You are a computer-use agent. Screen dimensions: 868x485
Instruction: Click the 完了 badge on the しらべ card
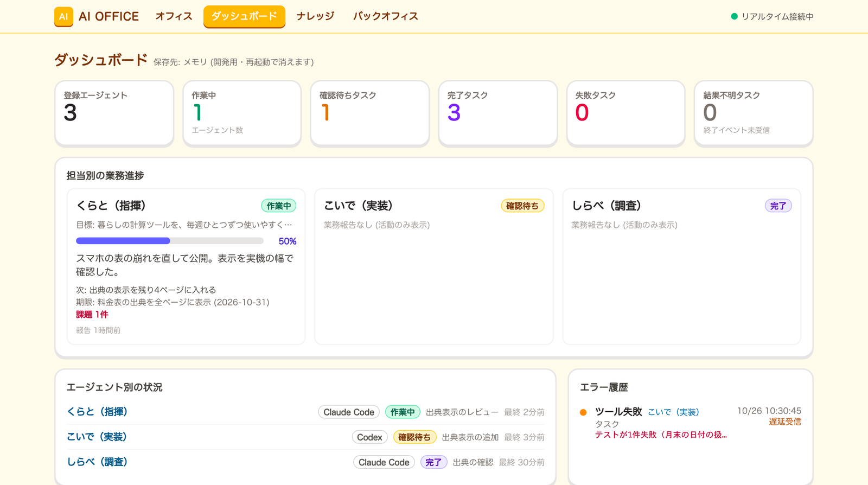(x=778, y=206)
